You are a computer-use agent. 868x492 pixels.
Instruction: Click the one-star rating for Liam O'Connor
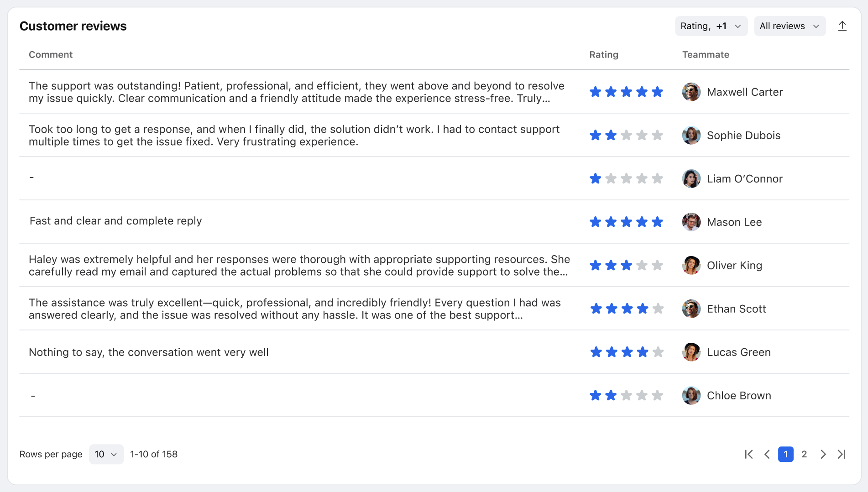tap(626, 178)
